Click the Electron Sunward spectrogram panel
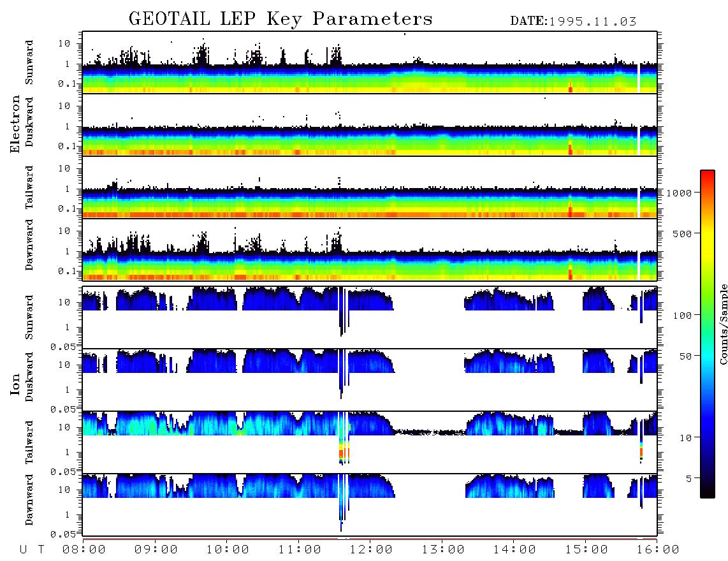The height and width of the screenshot is (561, 728). click(370, 62)
